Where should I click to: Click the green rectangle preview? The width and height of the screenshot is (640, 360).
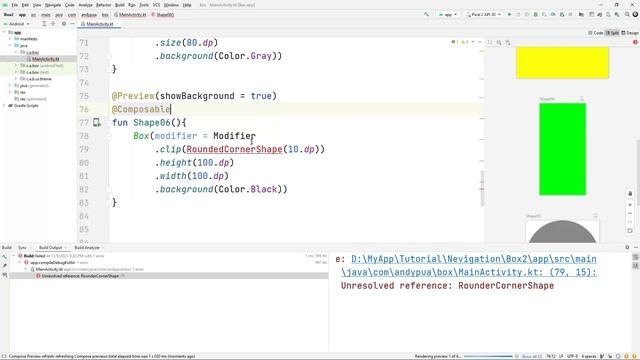coord(562,149)
